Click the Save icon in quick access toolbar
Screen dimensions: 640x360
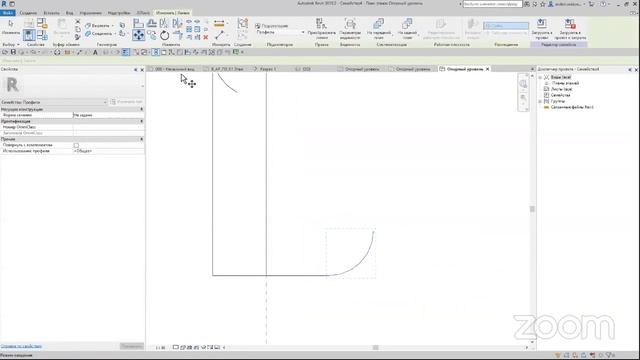pyautogui.click(x=13, y=52)
